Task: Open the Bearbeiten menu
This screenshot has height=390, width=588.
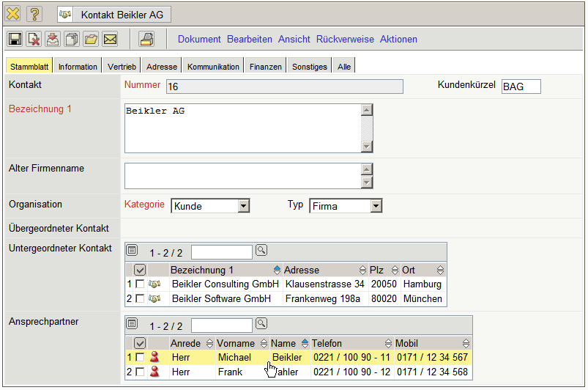Action: click(249, 40)
